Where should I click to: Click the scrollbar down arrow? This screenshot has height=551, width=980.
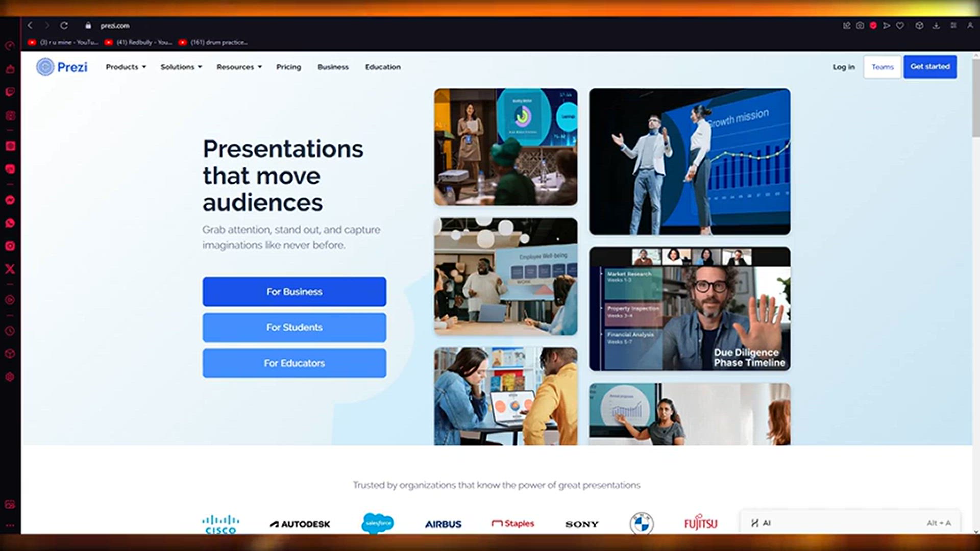click(x=976, y=531)
